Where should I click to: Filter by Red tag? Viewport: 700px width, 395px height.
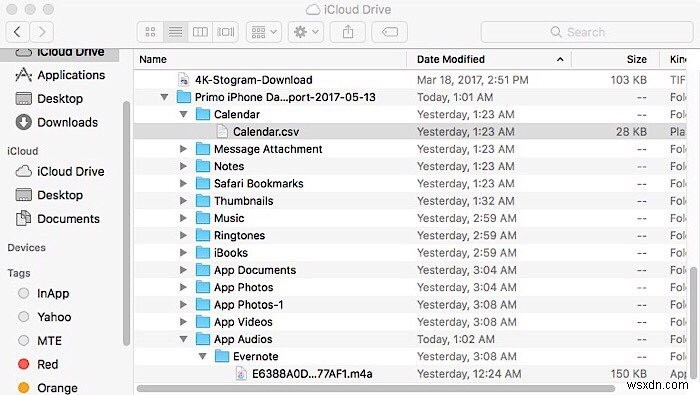point(38,364)
